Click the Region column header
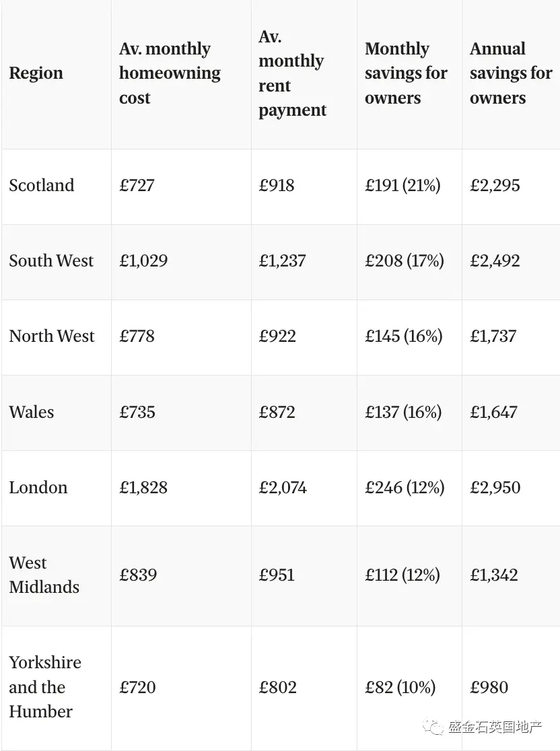Screen dimensions: 560x751 point(36,73)
